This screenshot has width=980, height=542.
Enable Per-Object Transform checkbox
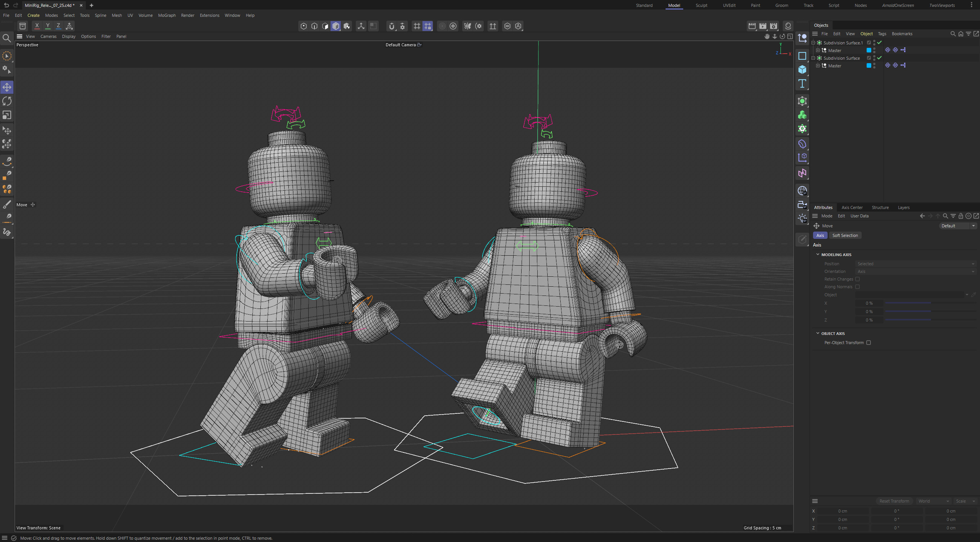[x=869, y=343]
